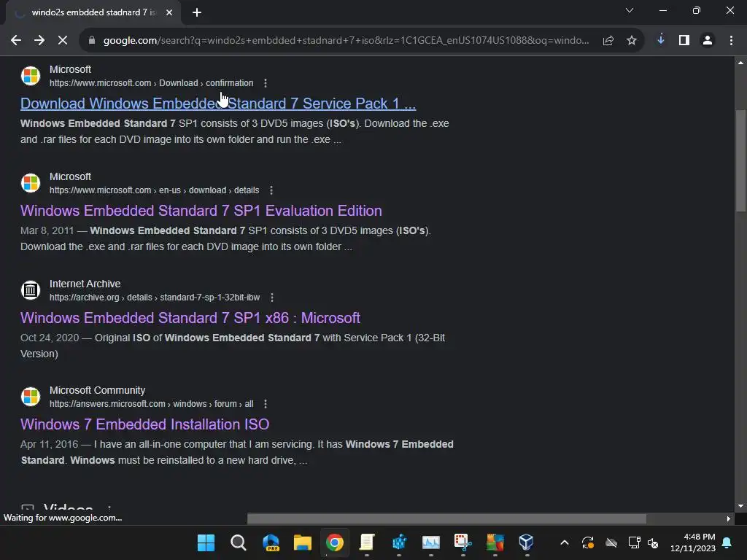747x560 pixels.
Task: Click the lock site info icon
Action: coord(92,41)
